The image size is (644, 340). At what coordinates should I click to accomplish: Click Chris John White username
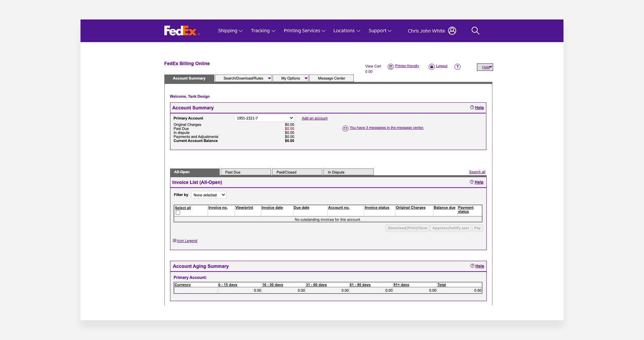tap(426, 31)
